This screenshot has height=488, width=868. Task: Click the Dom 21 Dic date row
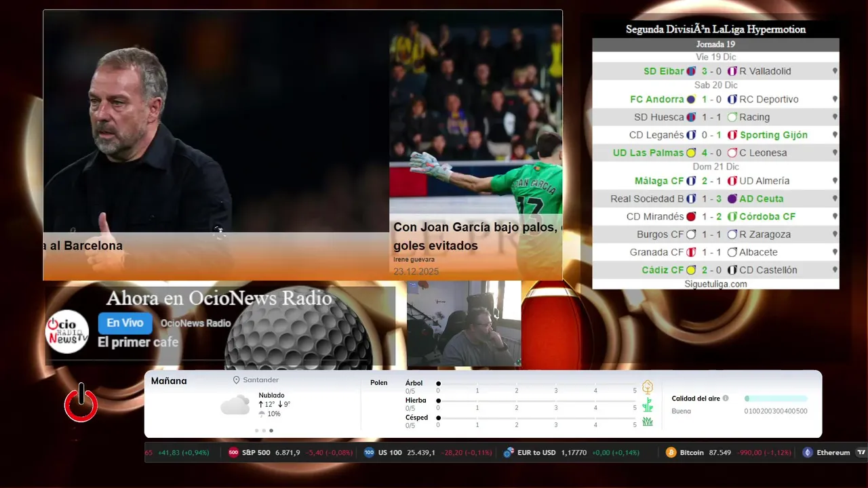[x=715, y=167]
